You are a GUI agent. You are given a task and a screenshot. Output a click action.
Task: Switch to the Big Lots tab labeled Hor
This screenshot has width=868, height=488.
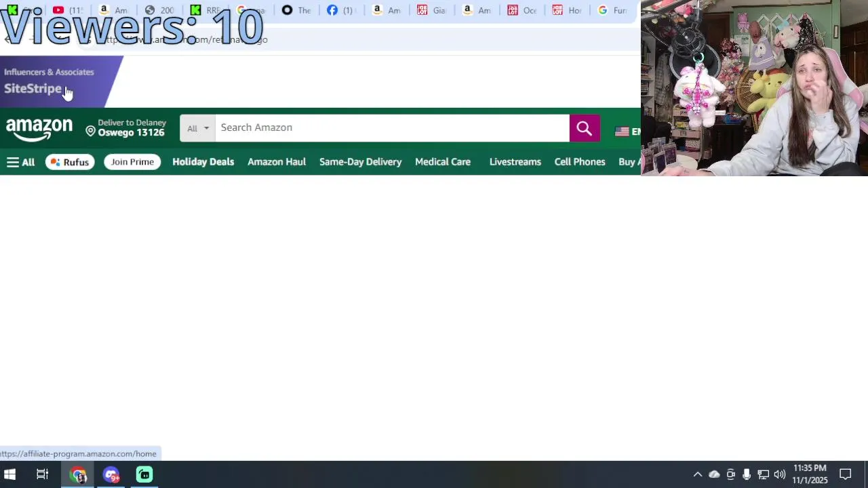pos(566,10)
